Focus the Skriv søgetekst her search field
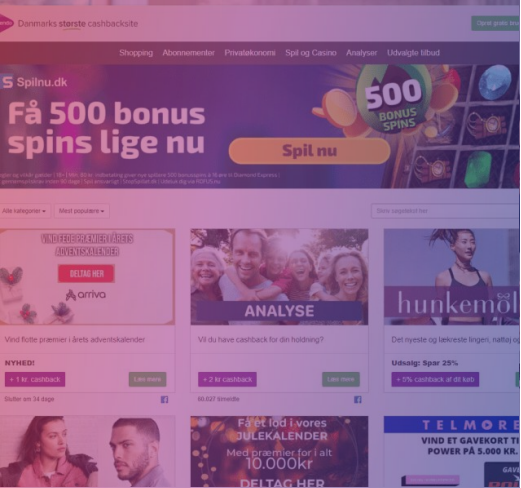 (x=446, y=211)
